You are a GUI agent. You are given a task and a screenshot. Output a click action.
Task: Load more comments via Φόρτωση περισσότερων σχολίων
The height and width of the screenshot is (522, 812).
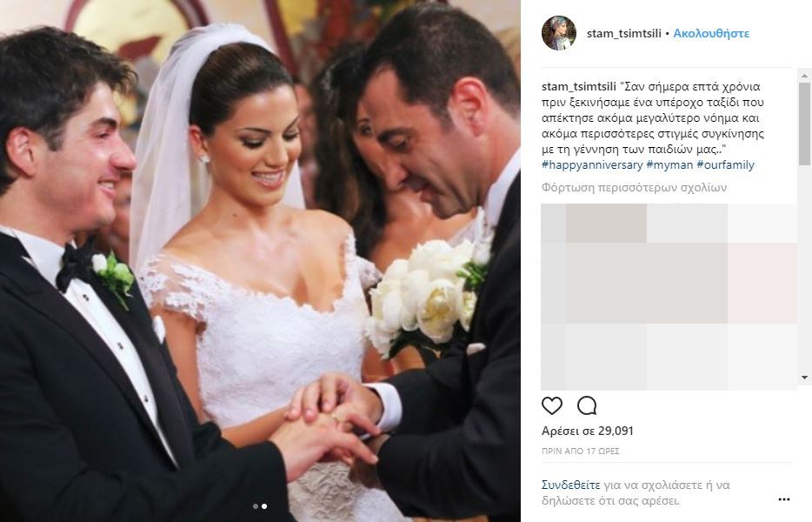(x=634, y=187)
